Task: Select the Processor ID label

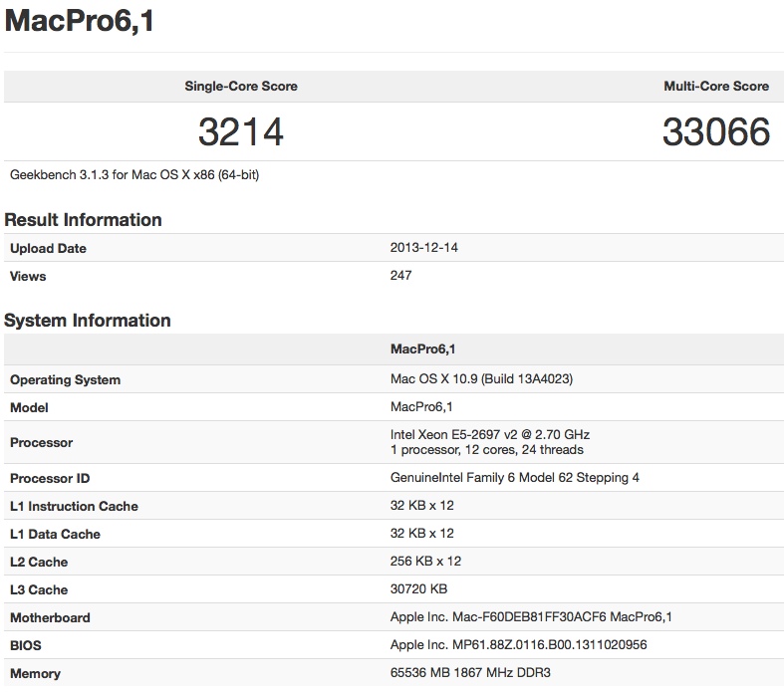Action: click(50, 479)
